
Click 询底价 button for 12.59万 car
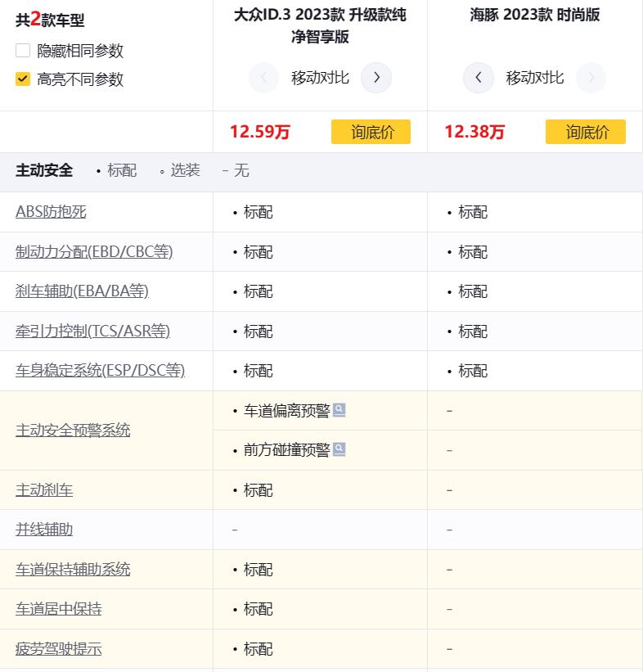coord(371,132)
